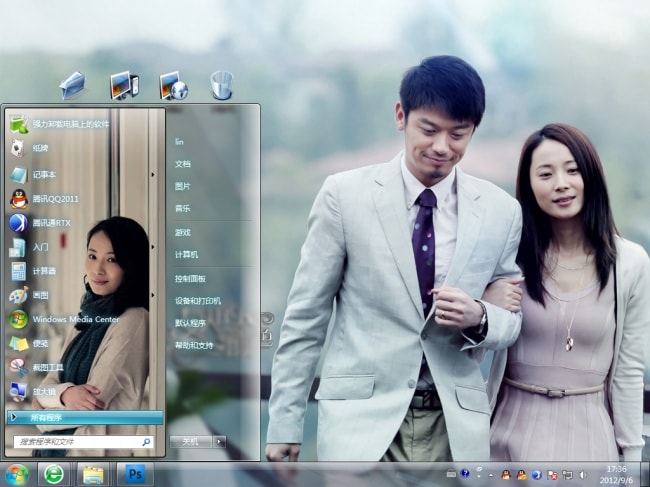Open the Recycle Bin at top
Viewport: 650px width, 487px height.
(x=221, y=85)
